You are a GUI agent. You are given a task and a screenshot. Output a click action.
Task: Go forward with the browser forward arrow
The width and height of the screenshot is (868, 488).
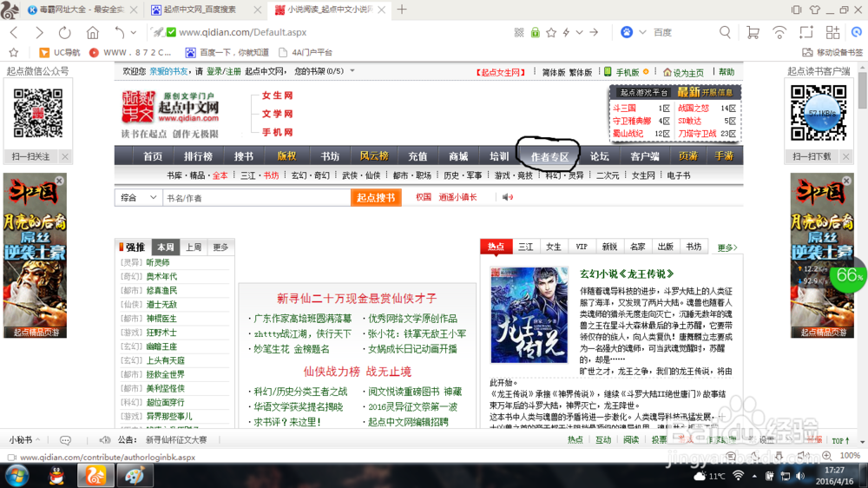39,33
